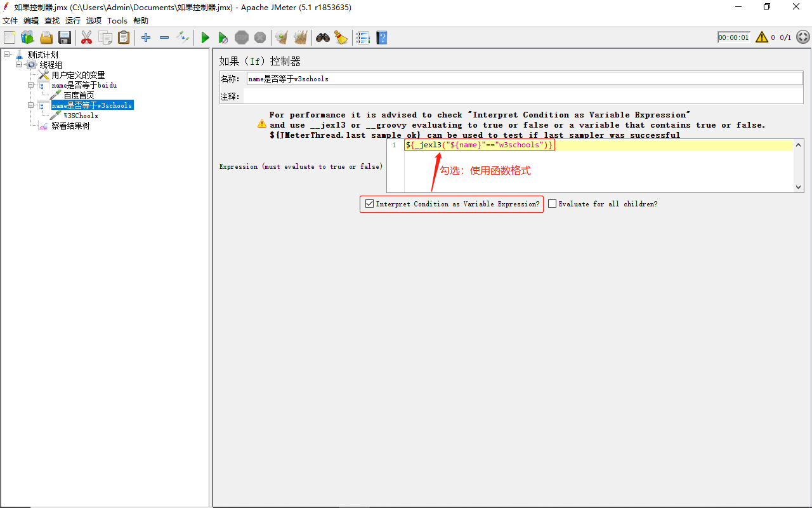812x508 pixels.
Task: Click the Open file folder icon
Action: point(46,37)
